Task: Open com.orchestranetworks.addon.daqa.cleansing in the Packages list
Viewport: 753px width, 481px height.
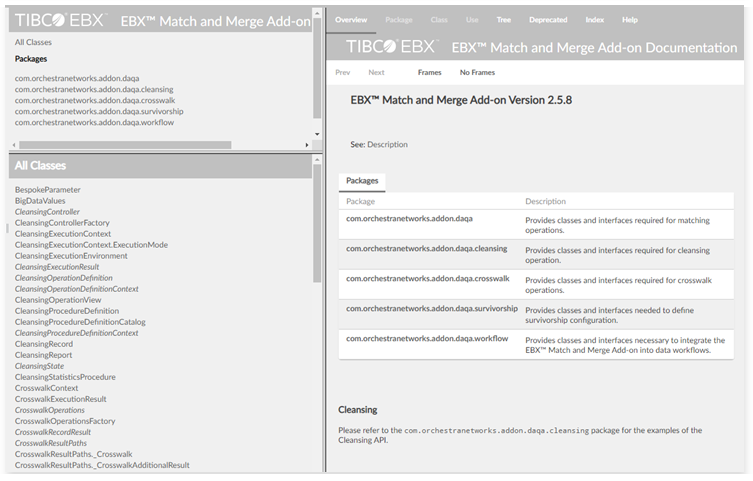Action: (94, 89)
